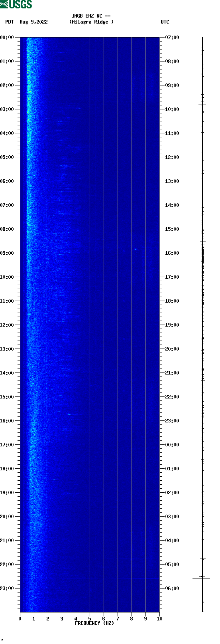Click the '07:00' UTC time label
The width and height of the screenshot is (220, 644).
(x=172, y=38)
